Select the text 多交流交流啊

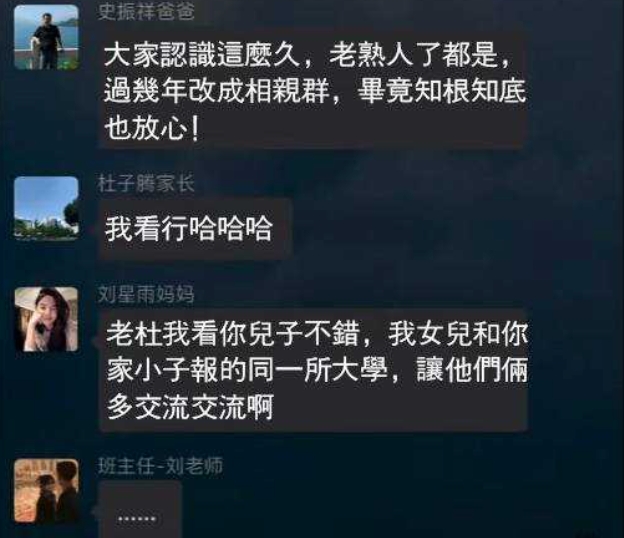[x=190, y=407]
